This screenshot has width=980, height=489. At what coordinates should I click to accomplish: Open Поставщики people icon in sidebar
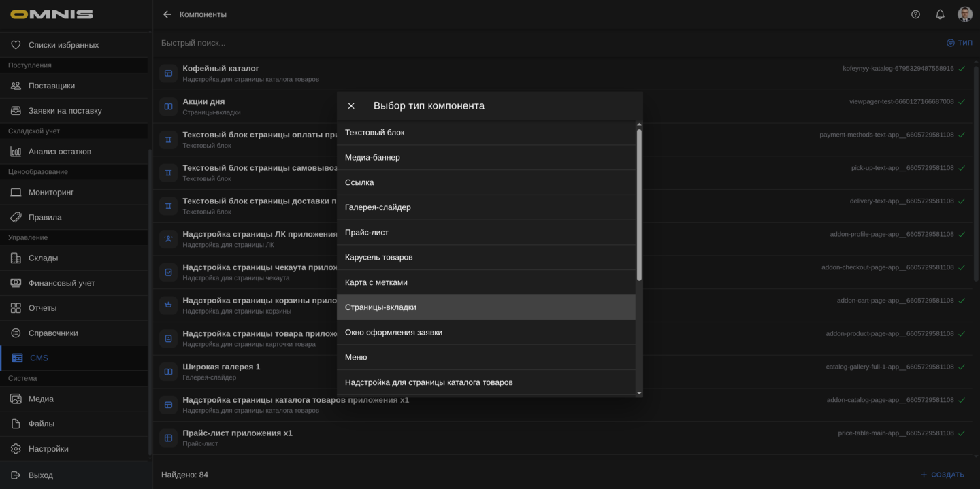[16, 86]
